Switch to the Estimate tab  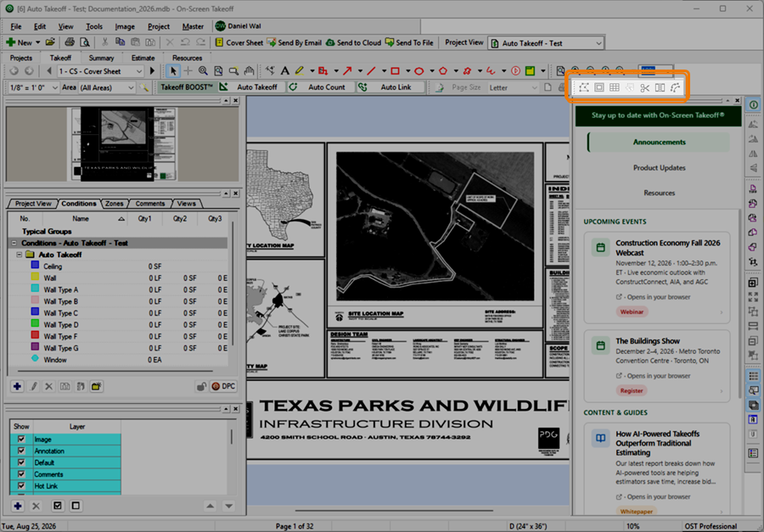(x=143, y=58)
